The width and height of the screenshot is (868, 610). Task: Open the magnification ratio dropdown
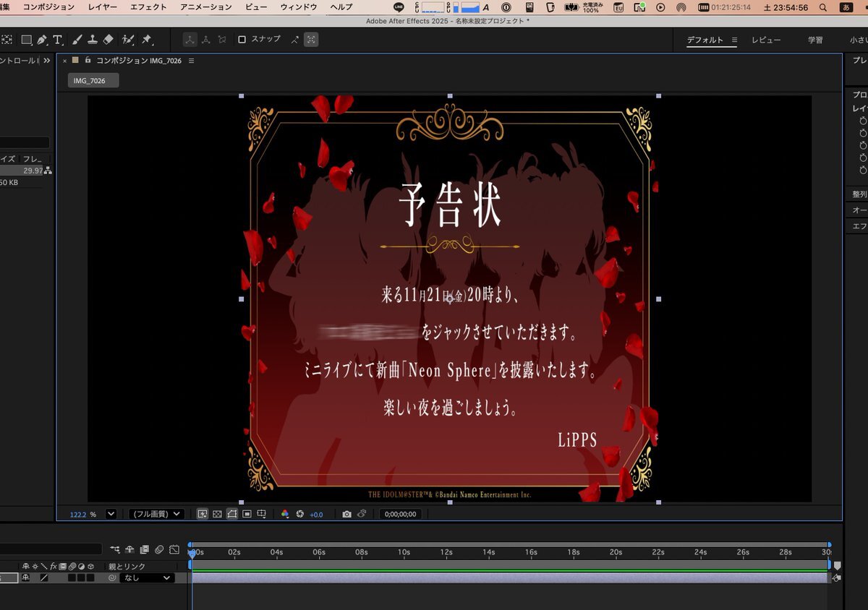(111, 514)
